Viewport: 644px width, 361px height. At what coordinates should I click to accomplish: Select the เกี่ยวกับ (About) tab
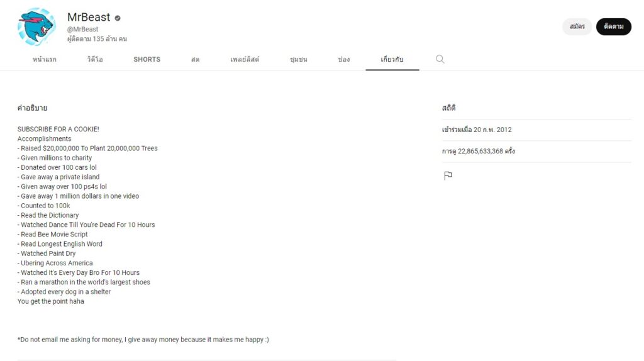coord(392,60)
